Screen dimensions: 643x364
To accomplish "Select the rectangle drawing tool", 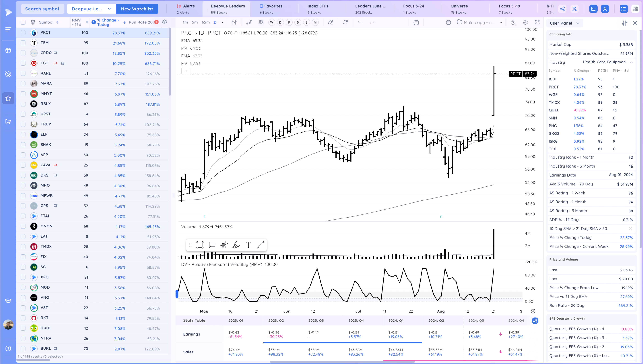I will (200, 245).
